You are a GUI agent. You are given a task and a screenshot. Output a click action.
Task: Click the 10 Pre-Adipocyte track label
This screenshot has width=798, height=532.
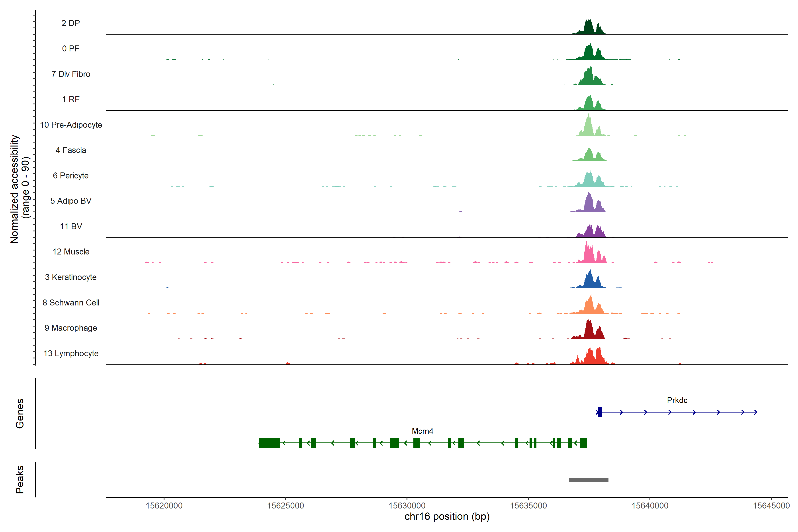pyautogui.click(x=71, y=125)
